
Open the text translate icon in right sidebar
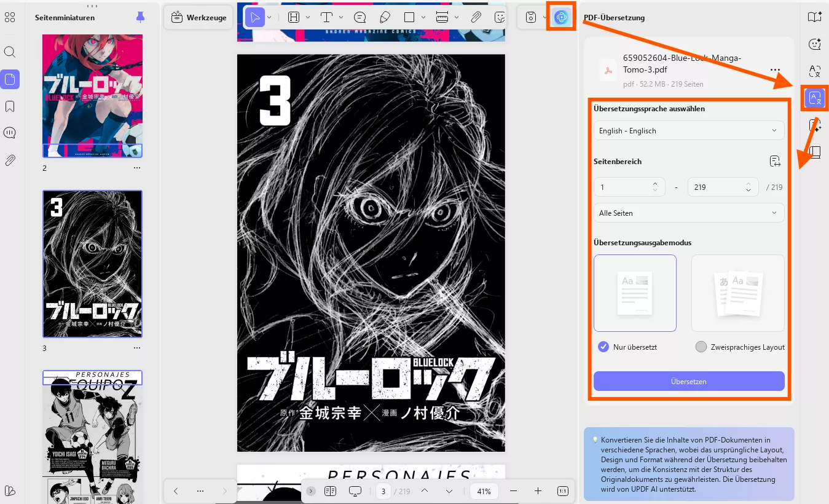pos(815,71)
